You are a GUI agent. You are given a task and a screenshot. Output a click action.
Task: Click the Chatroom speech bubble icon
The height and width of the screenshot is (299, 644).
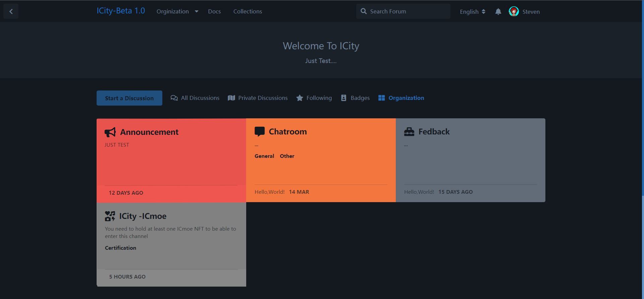260,131
